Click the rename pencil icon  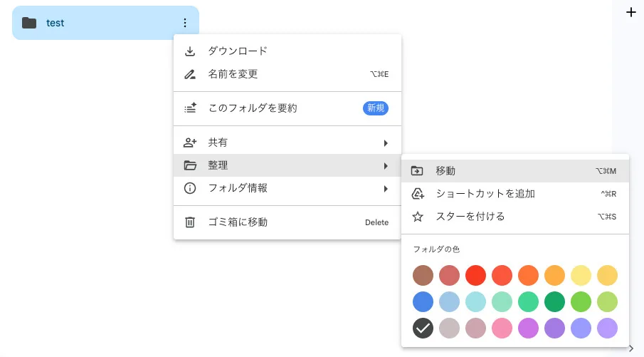point(190,74)
